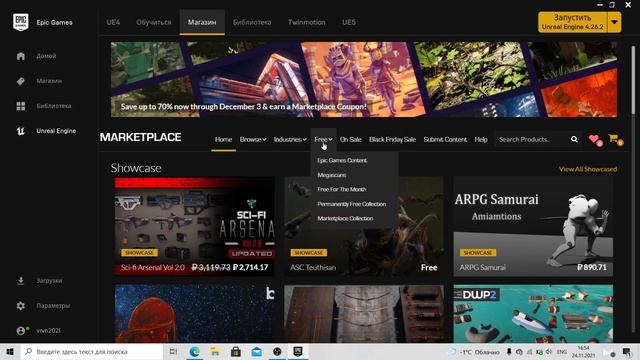Open Epic Games Launcher taskbar icon
Viewport: 640px width, 360px height.
pyautogui.click(x=298, y=351)
